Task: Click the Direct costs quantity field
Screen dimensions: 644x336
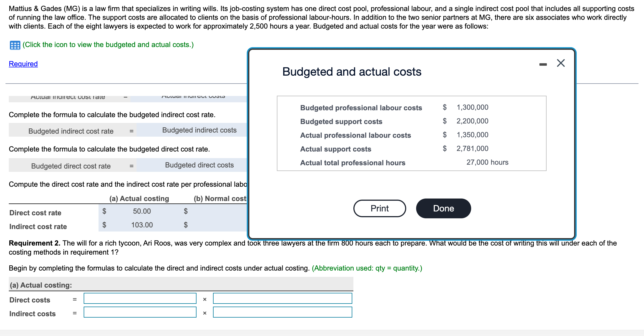Action: [283, 299]
